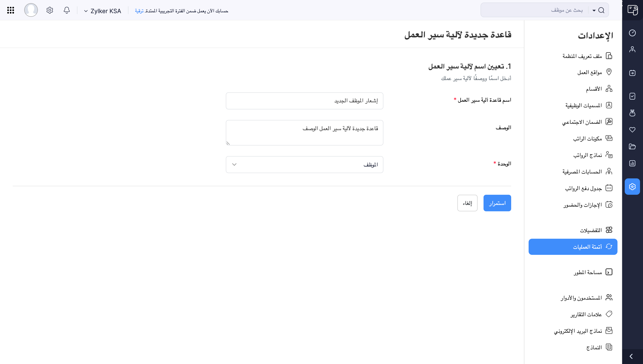The width and height of the screenshot is (643, 364).
Task: Select المستخدمون والأدوار in settings menu
Action: [x=581, y=298]
